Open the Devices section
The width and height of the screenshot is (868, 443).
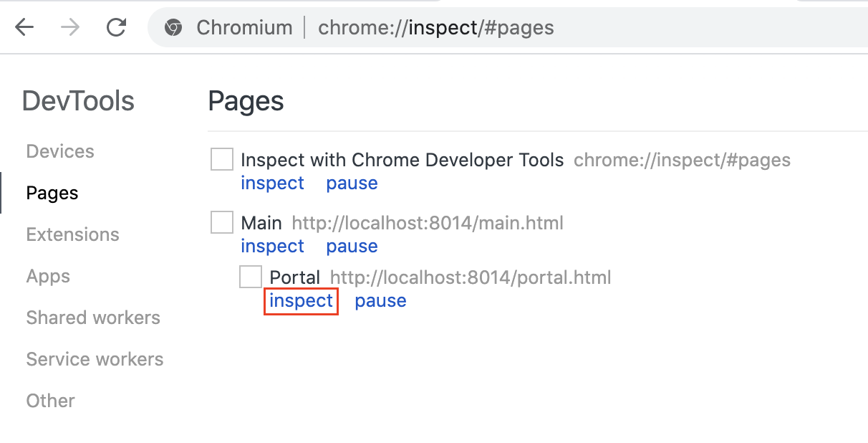[60, 151]
